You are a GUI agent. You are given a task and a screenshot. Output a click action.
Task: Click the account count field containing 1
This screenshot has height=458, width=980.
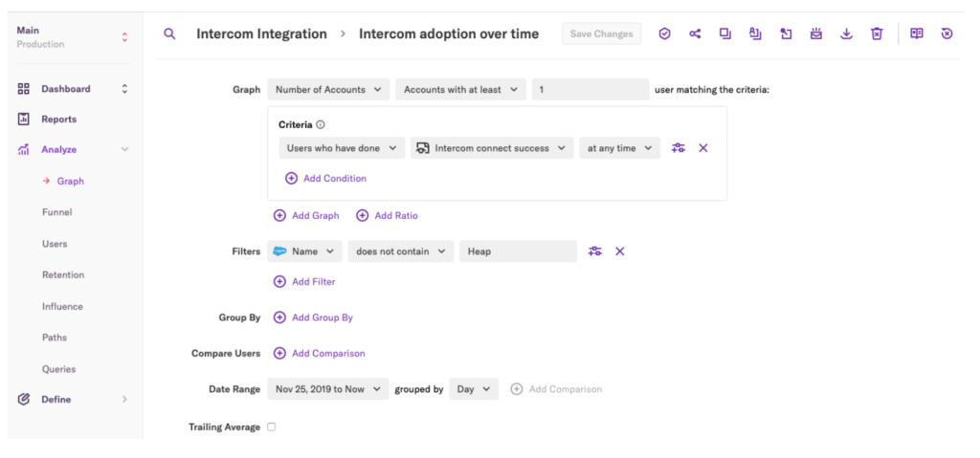click(x=590, y=89)
